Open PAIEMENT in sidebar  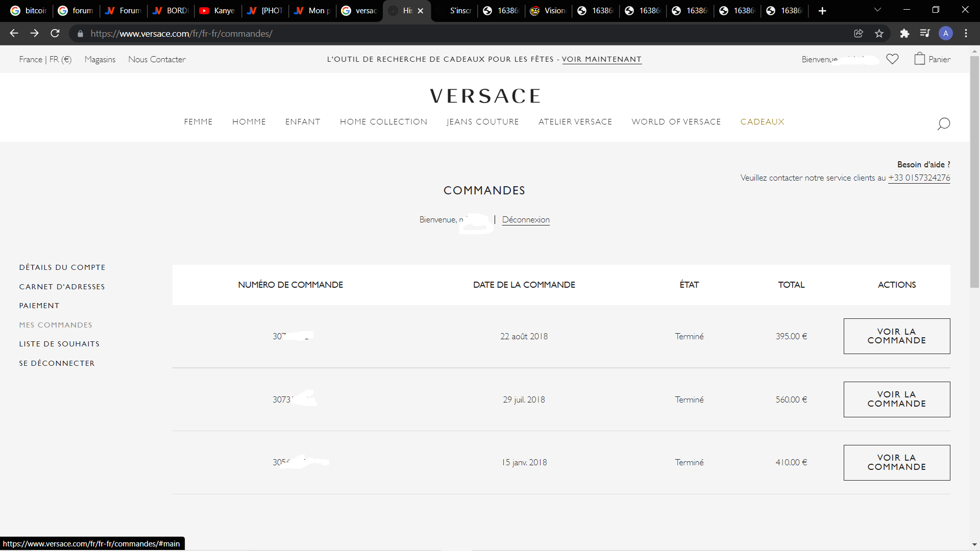point(39,306)
